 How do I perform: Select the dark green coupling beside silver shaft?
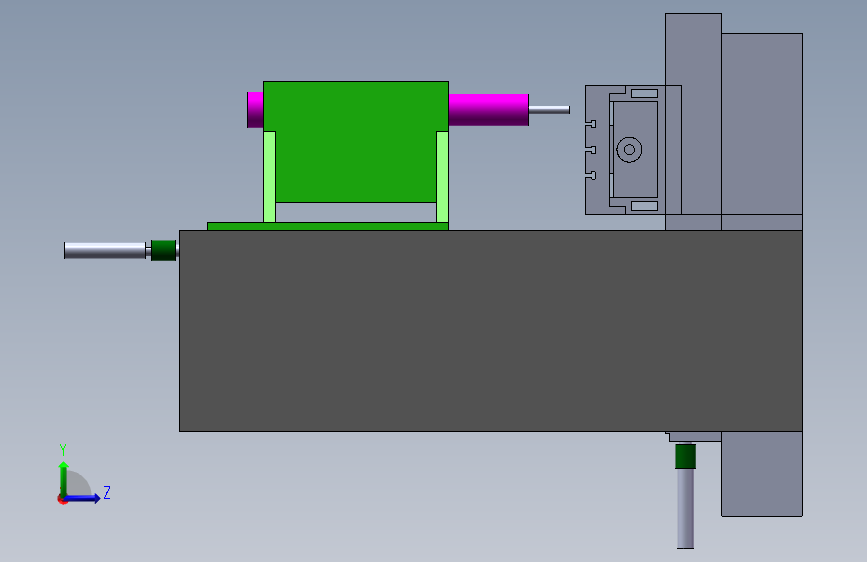[x=164, y=251]
